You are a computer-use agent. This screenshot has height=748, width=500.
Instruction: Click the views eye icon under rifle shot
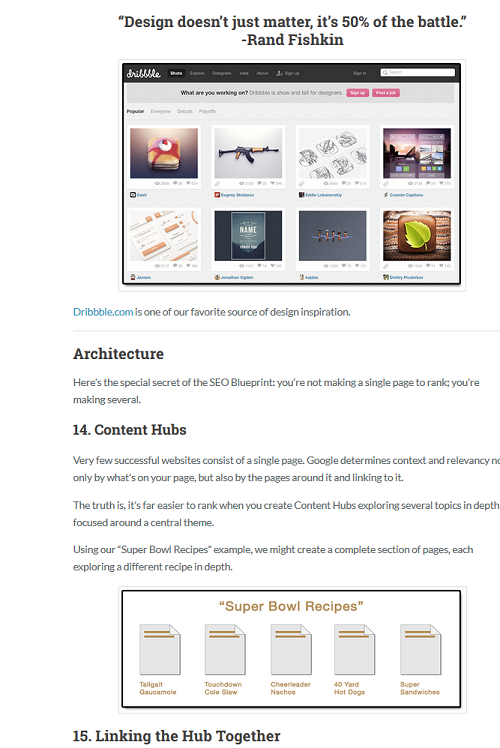(x=242, y=183)
